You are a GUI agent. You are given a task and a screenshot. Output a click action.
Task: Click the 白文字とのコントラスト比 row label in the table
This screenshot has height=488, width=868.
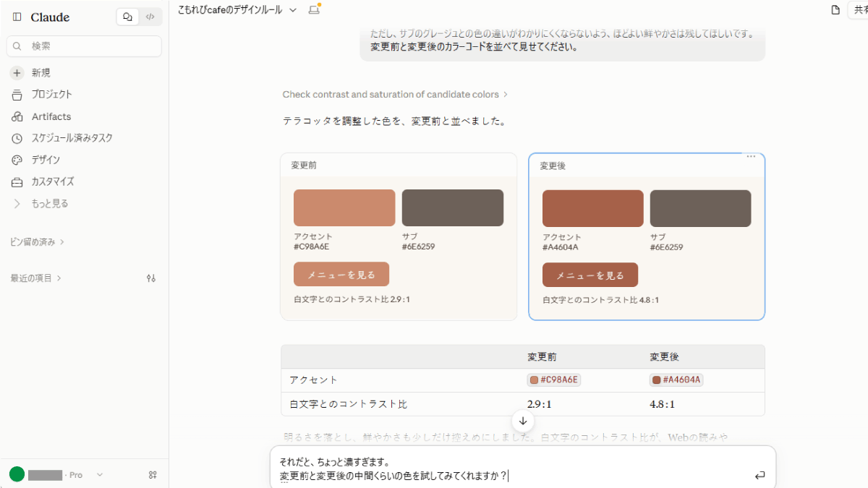[349, 404]
